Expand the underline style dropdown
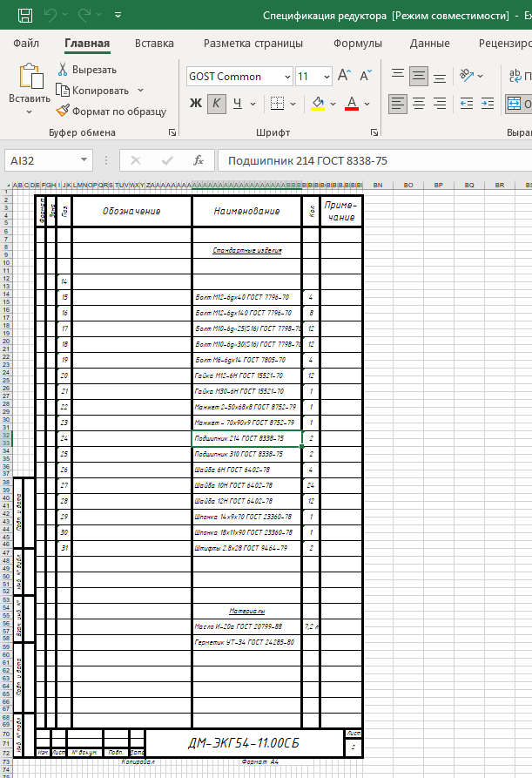Image resolution: width=532 pixels, height=778 pixels. click(253, 104)
